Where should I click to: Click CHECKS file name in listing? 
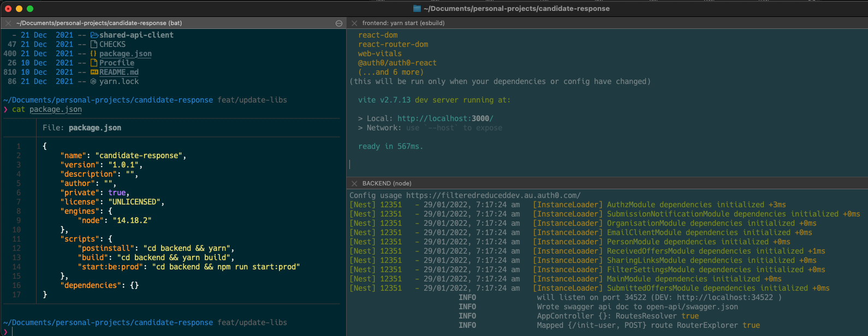112,44
